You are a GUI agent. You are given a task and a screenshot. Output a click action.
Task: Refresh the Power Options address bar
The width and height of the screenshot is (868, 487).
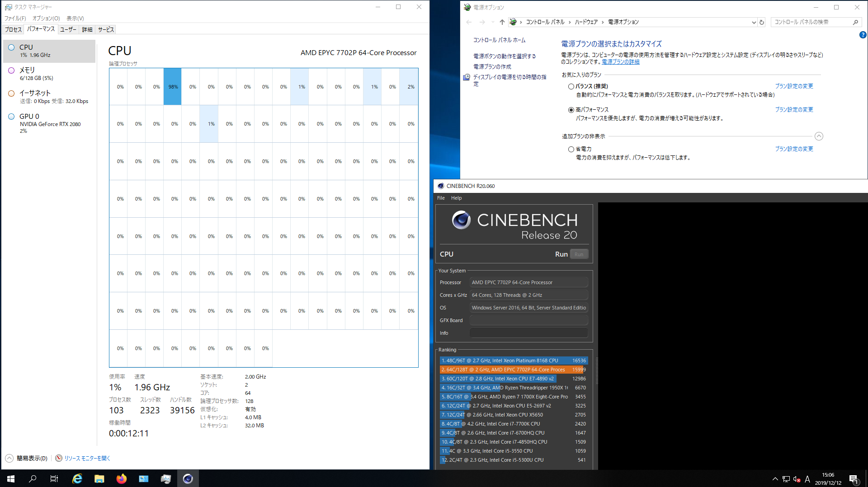click(x=762, y=22)
